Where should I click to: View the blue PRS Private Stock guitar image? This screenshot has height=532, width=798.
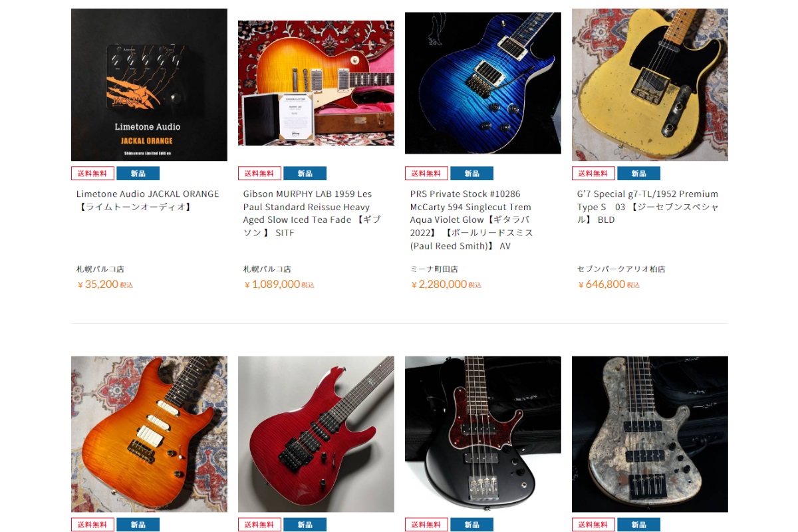click(x=483, y=83)
